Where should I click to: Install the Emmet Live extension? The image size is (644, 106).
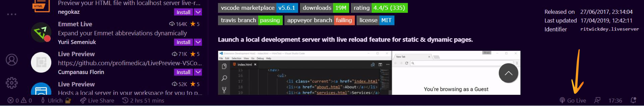(183, 42)
